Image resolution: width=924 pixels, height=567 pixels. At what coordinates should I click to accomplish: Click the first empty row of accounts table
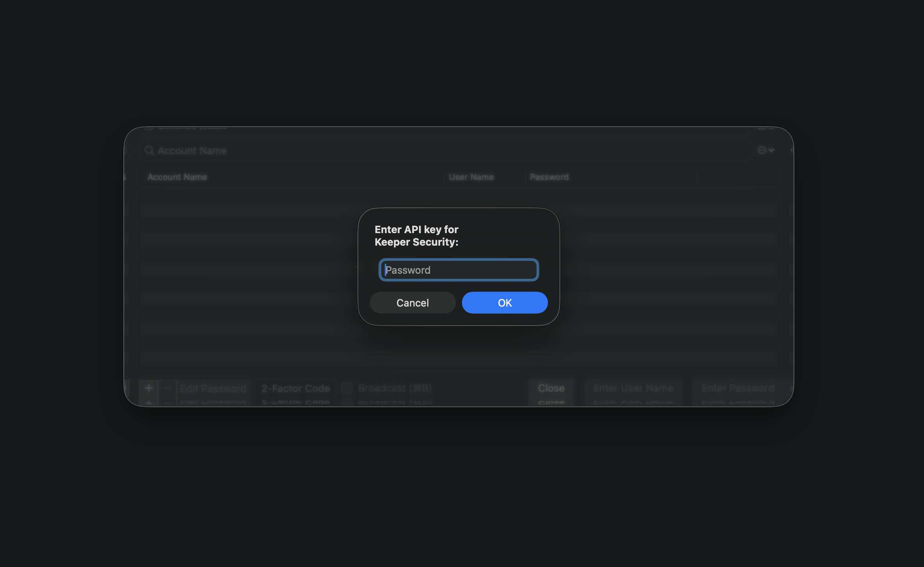tap(250, 195)
